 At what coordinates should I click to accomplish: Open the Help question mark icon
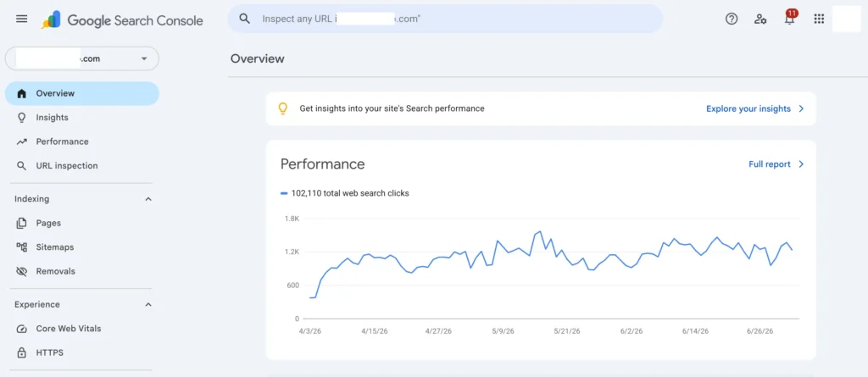[x=732, y=19]
